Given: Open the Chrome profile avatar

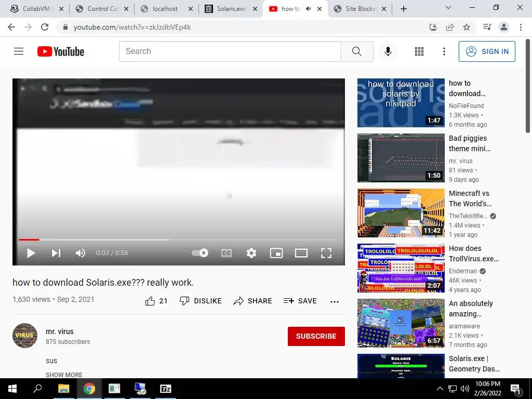Looking at the screenshot, I should 504,27.
